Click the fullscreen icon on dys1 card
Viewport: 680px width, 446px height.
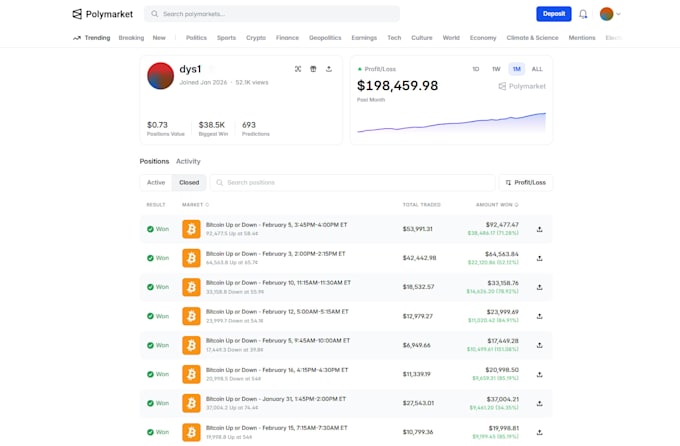pos(298,69)
